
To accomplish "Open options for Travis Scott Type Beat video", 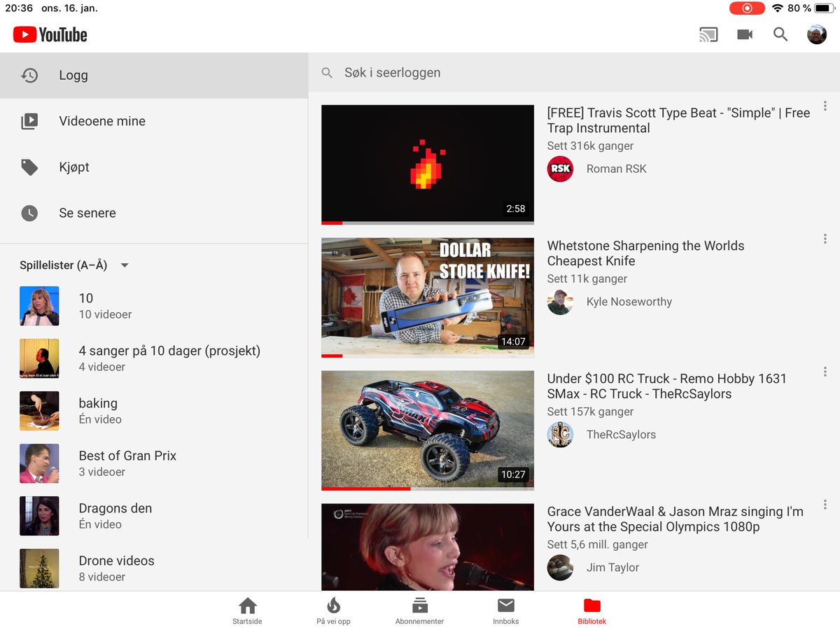I will click(825, 106).
